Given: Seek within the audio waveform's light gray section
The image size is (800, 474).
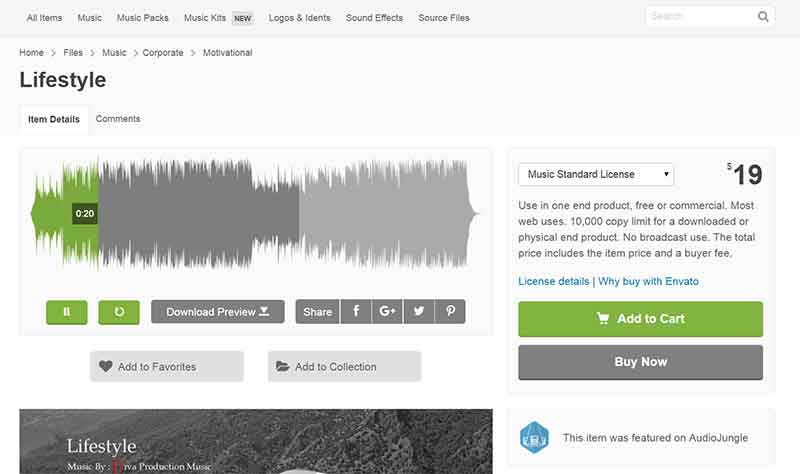Looking at the screenshot, I should coord(385,212).
